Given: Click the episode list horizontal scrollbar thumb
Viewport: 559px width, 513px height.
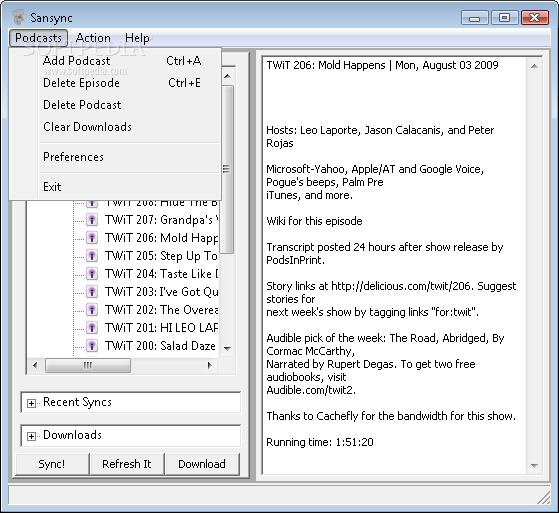Looking at the screenshot, I should click(x=88, y=365).
